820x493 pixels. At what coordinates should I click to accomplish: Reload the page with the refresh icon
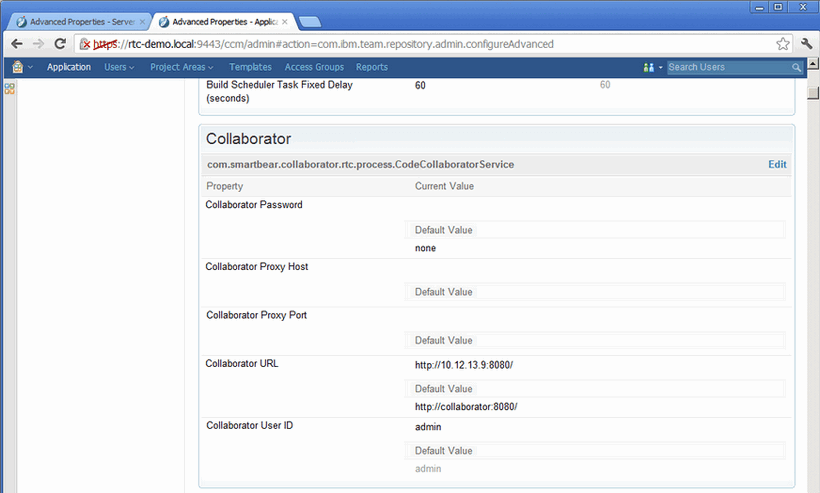click(60, 44)
